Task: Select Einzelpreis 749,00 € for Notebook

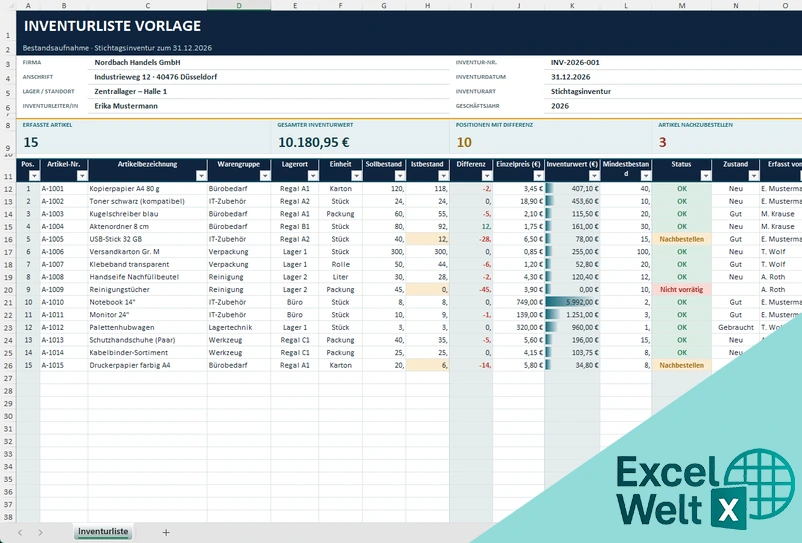Action: (519, 302)
